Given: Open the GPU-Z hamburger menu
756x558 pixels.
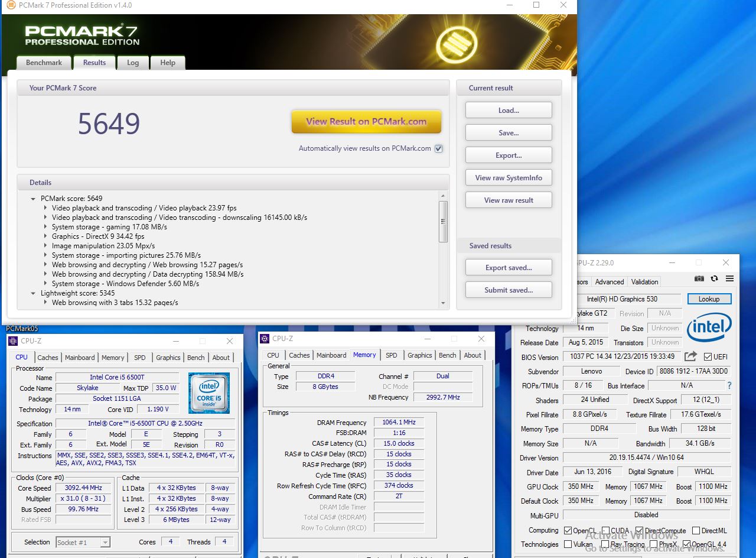Looking at the screenshot, I should point(729,279).
